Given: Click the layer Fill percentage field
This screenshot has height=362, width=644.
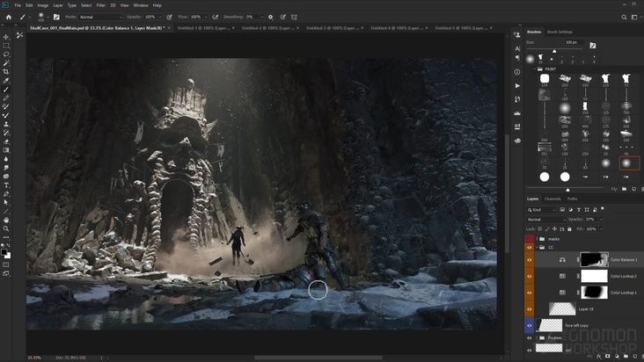Looking at the screenshot, I should tap(591, 229).
